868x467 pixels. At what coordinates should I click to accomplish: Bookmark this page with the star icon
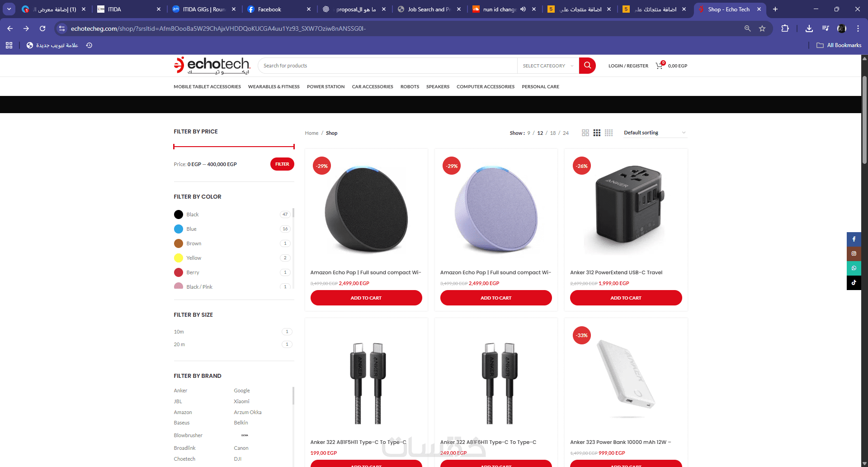pyautogui.click(x=762, y=29)
